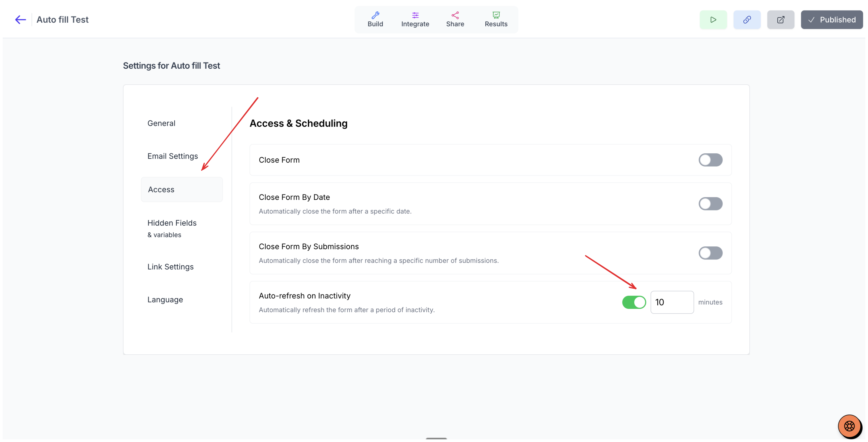Open the Integrate tab with sliders icon
Screen dimensions: 868x442
[415, 19]
